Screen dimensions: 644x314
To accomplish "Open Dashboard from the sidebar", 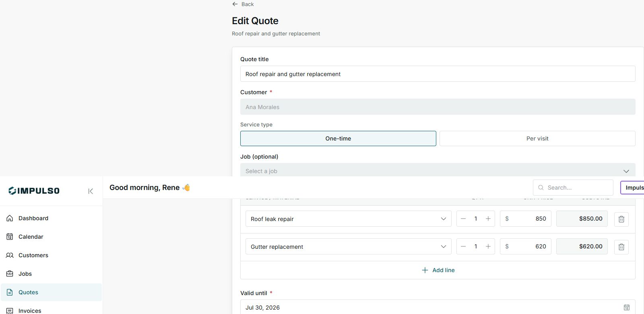I will 51,218.
